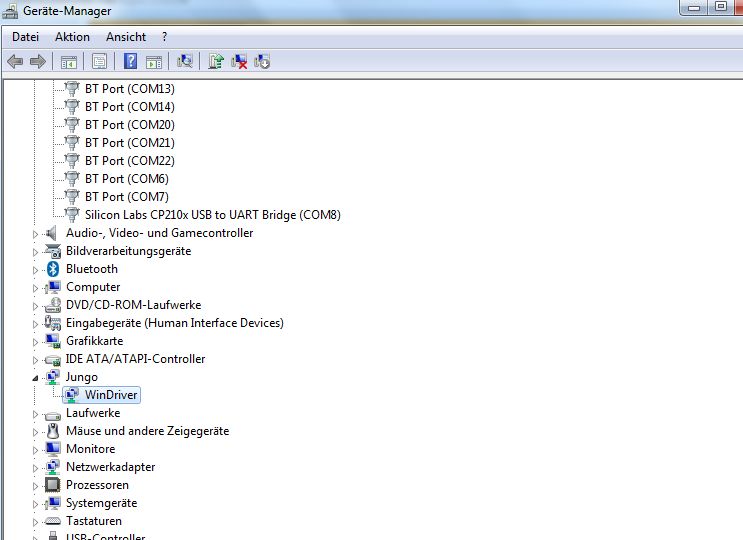Click the Forward arrow toolbar button
Screen dimensions: 743x540
(37, 62)
